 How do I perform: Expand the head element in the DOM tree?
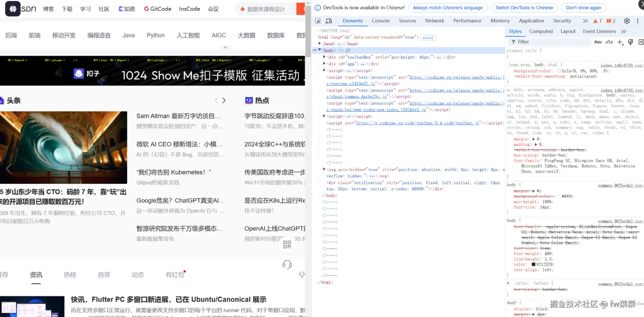tap(319, 43)
